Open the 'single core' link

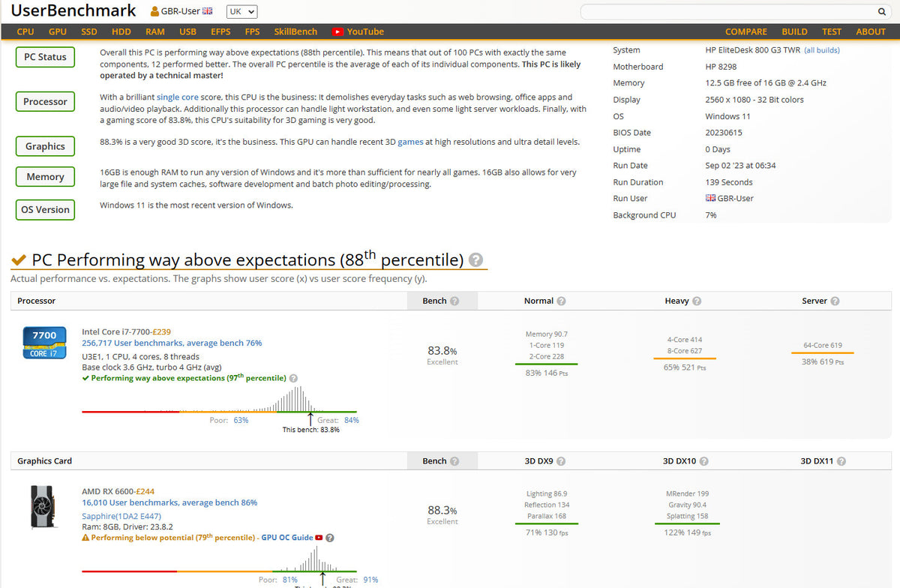tap(178, 97)
